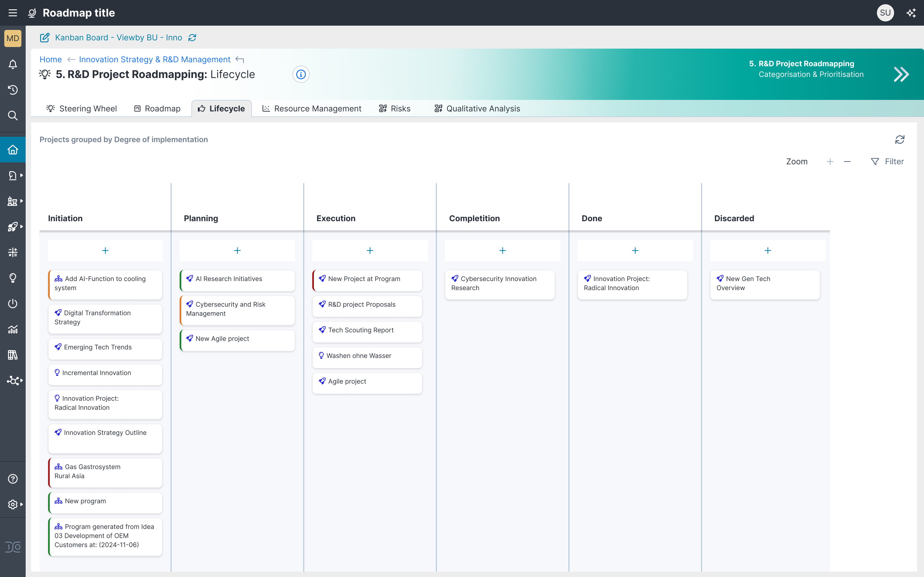Click the search magnifier in sidebar
This screenshot has height=577, width=924.
[x=13, y=115]
